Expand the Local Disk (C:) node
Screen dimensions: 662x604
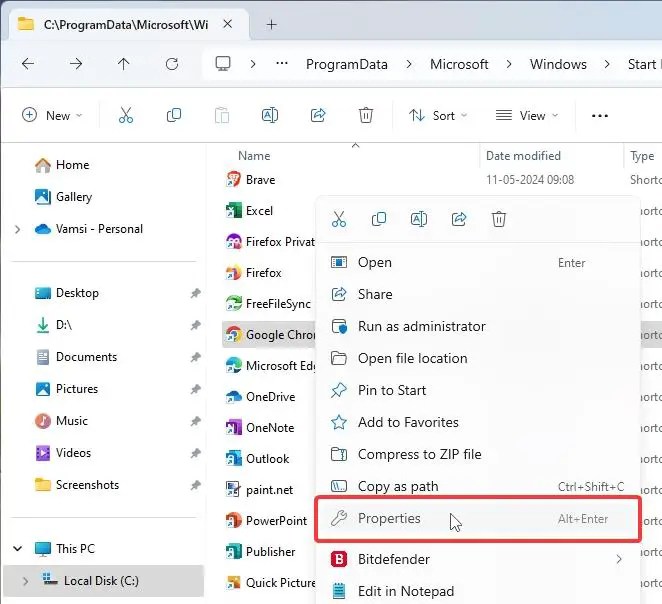(25, 581)
